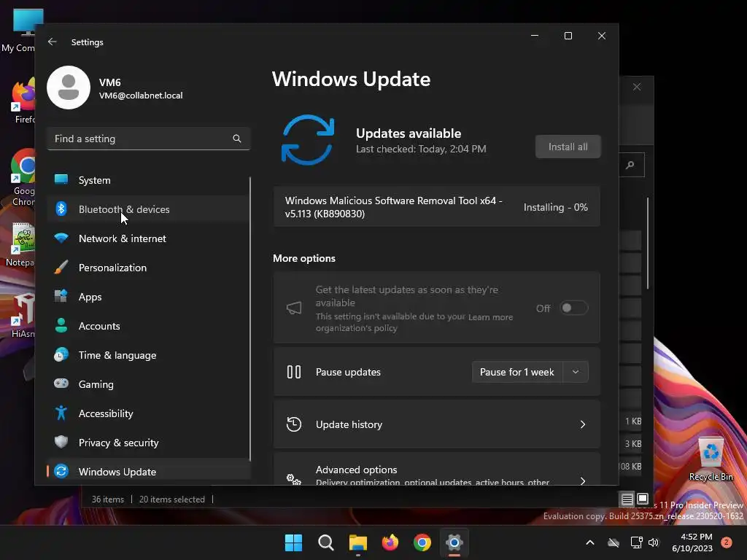Open the notification badge in the taskbar
This screenshot has width=747, height=560.
tap(727, 542)
